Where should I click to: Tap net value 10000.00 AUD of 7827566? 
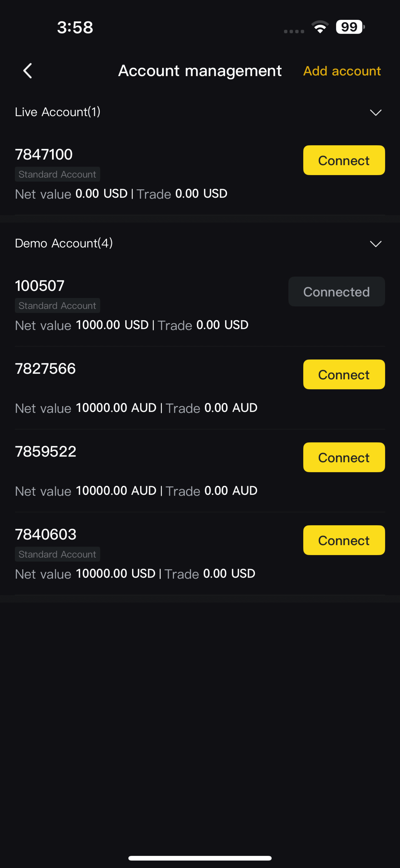point(116,408)
